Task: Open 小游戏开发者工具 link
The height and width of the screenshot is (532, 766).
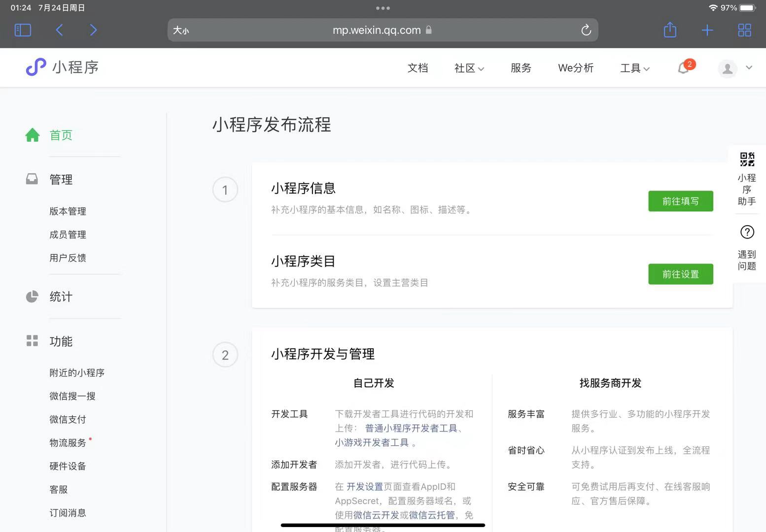Action: point(372,442)
